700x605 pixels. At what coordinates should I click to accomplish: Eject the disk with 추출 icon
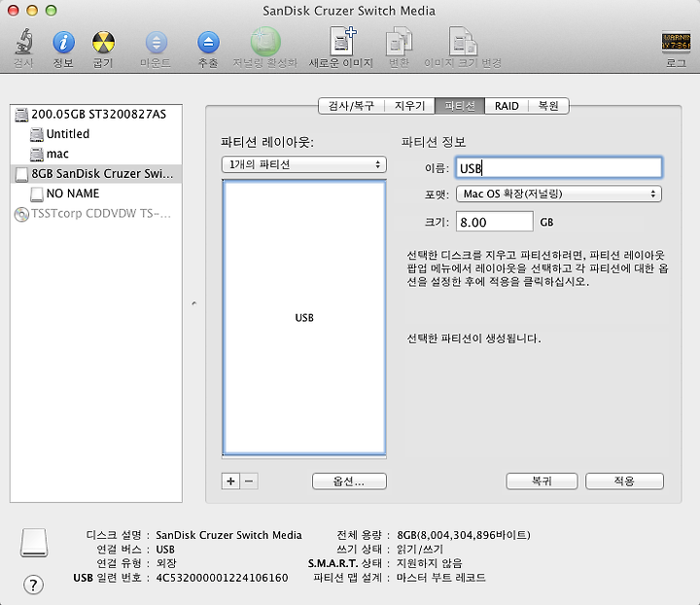[x=208, y=43]
